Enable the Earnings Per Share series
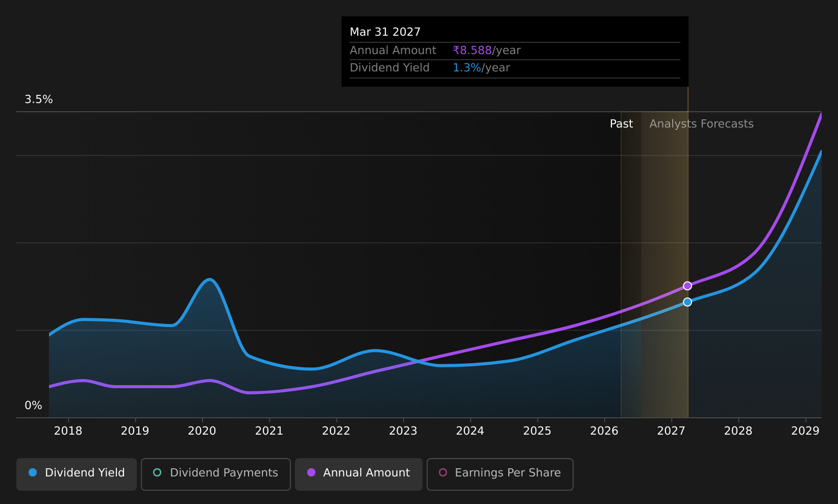This screenshot has height=504, width=838. pos(500,474)
